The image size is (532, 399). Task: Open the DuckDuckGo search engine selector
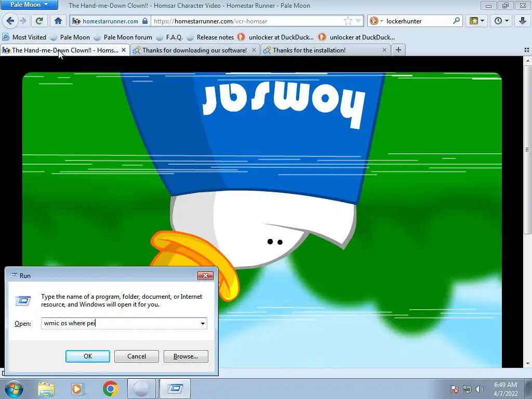click(x=376, y=21)
